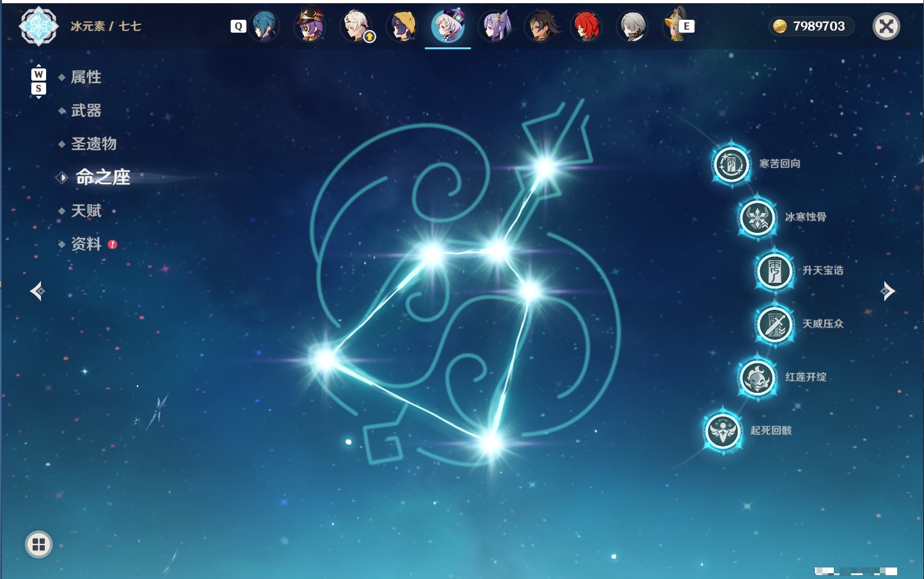This screenshot has width=924, height=579.
Task: Open the four-square grid menu button
Action: 38,544
